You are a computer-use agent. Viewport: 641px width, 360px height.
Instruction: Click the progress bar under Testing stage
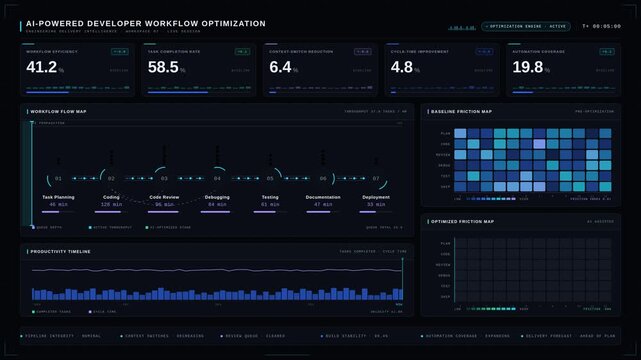click(x=270, y=212)
